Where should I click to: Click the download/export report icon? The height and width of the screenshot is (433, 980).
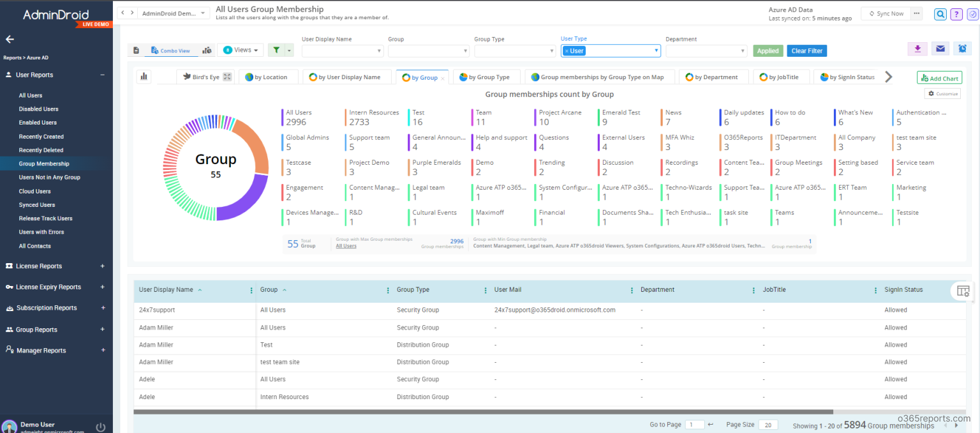point(917,49)
